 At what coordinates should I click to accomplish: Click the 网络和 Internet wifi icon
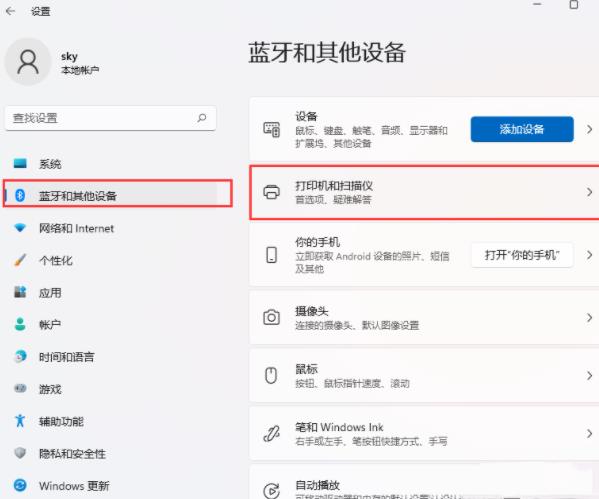click(20, 228)
